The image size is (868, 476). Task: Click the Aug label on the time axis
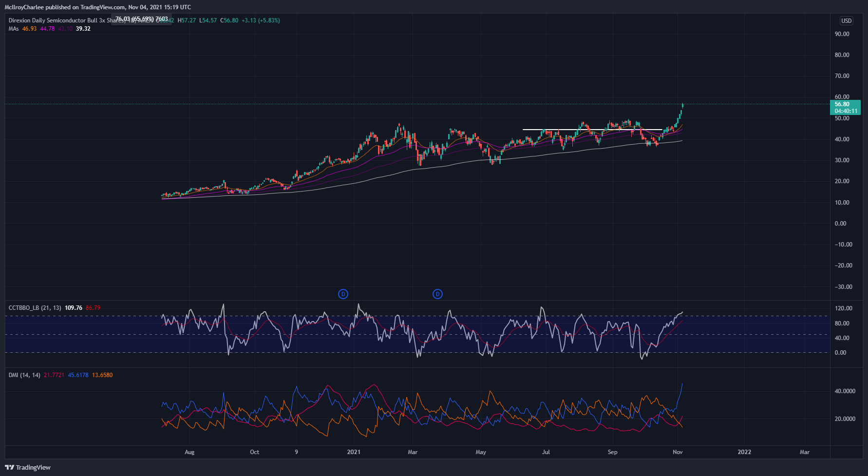pos(189,452)
